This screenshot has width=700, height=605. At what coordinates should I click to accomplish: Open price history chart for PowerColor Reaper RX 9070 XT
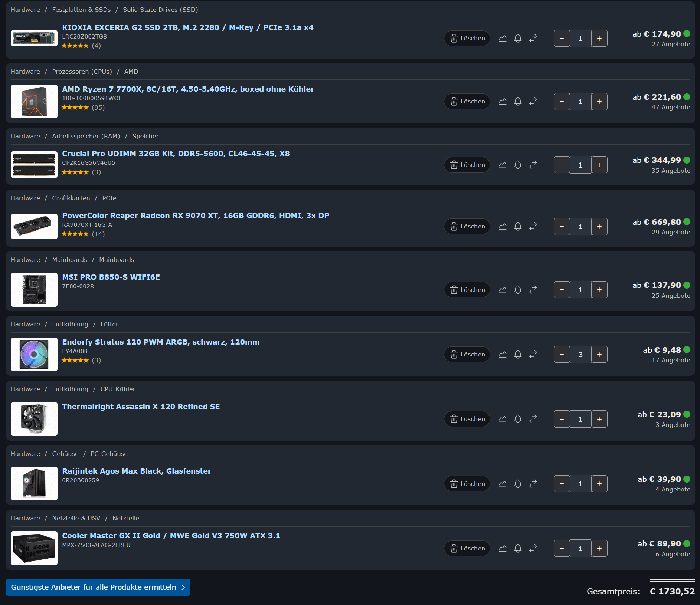click(503, 226)
